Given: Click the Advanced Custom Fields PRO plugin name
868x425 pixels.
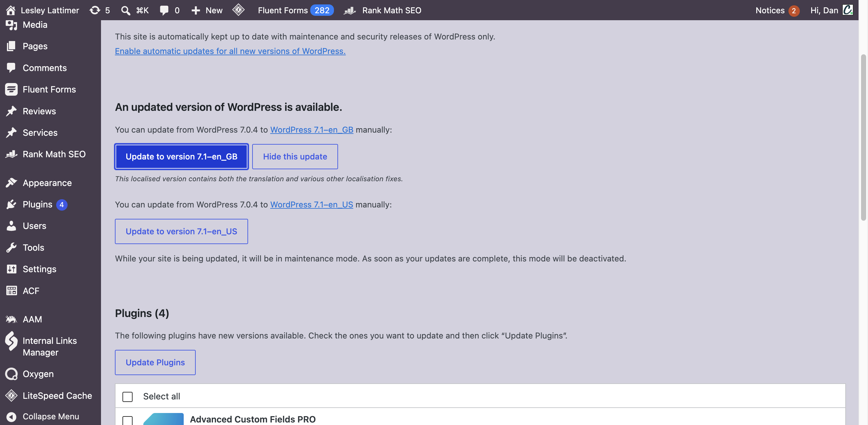Looking at the screenshot, I should pyautogui.click(x=253, y=419).
